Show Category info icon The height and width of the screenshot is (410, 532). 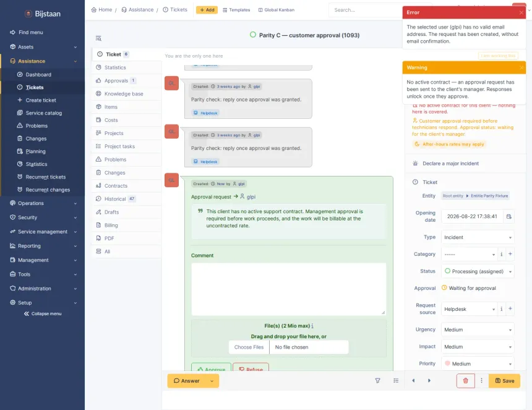pyautogui.click(x=502, y=254)
